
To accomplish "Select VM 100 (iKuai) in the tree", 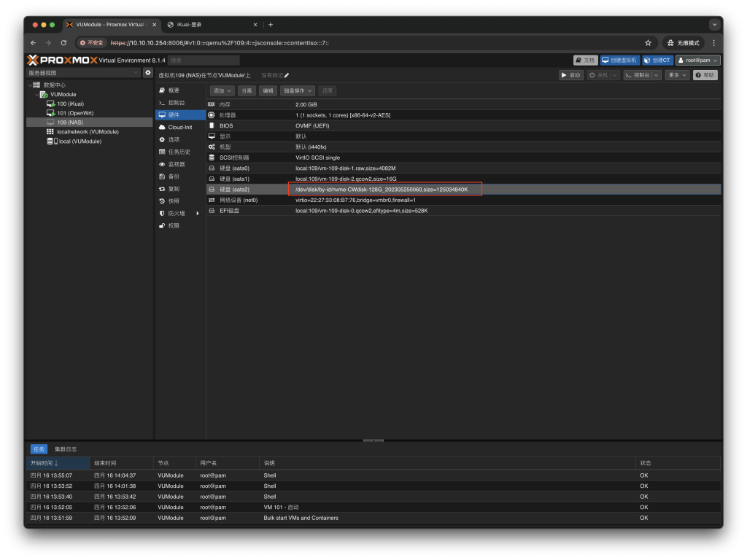I will point(70,104).
